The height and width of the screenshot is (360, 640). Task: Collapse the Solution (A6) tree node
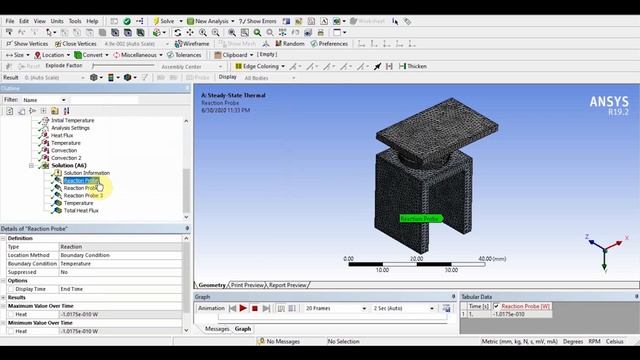click(x=31, y=165)
